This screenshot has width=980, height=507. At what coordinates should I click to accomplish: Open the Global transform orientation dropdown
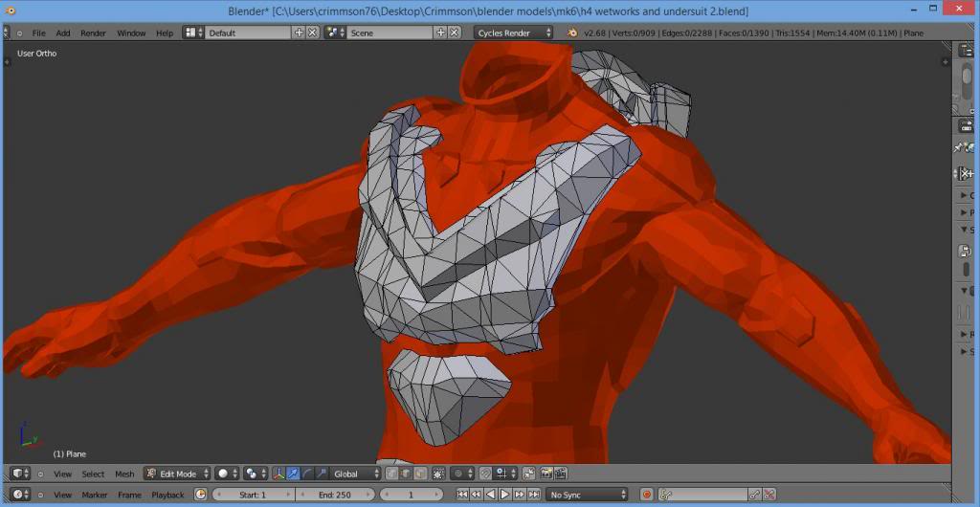click(355, 474)
